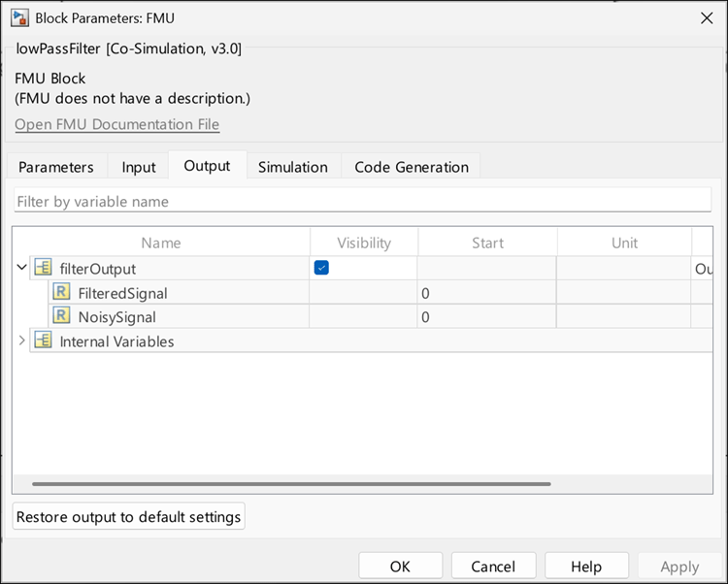Click the Simulink icon in title bar
Image resolution: width=728 pixels, height=584 pixels.
[18, 17]
